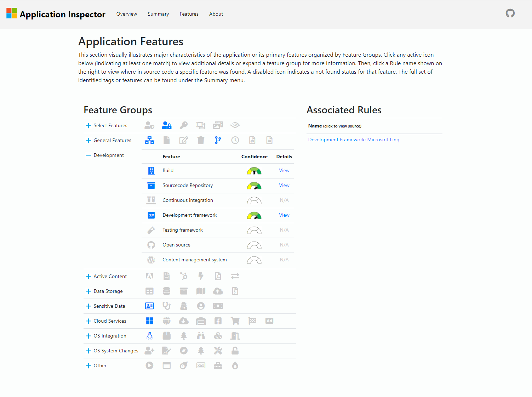Image resolution: width=532 pixels, height=397 pixels.
Task: Click the blue building icon beside Build
Action: [151, 171]
